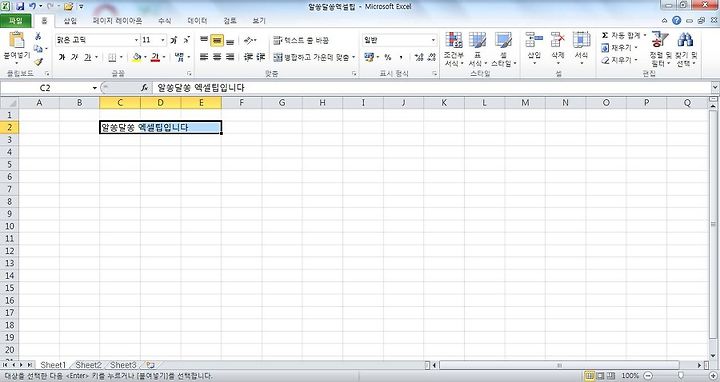Open Format as Table (표 서식)

coord(477,49)
